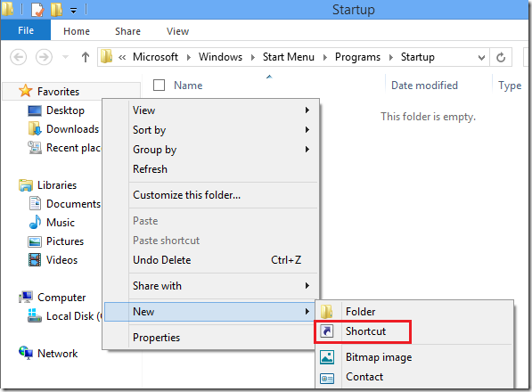Sort by the Date modified column
Image resolution: width=532 pixels, height=392 pixels.
[x=424, y=86]
